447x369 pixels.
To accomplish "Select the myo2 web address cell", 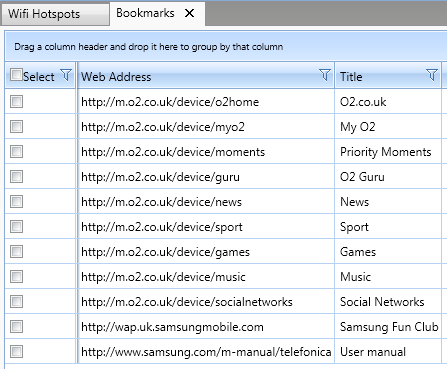I will 206,127.
